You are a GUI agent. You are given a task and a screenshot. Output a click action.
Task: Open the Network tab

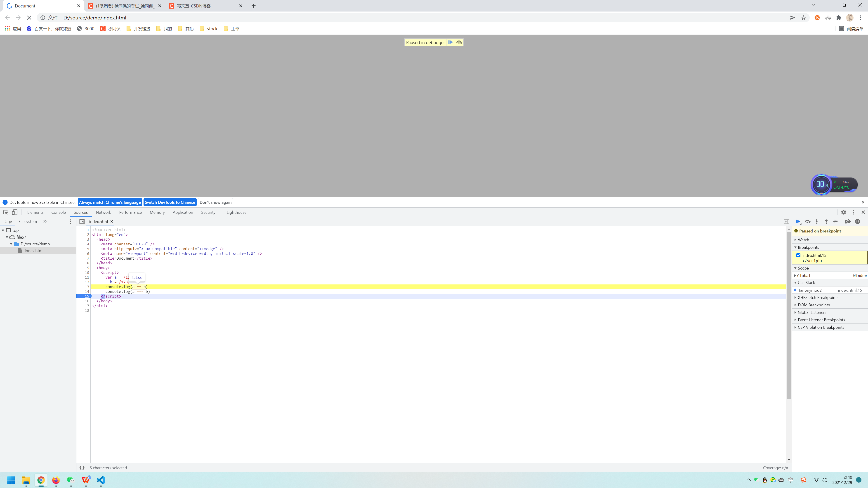(x=103, y=212)
